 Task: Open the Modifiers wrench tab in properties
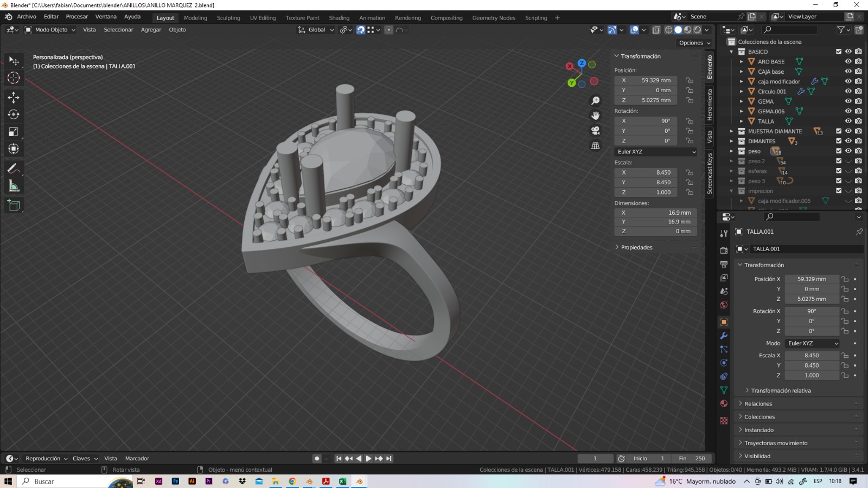coord(724,336)
